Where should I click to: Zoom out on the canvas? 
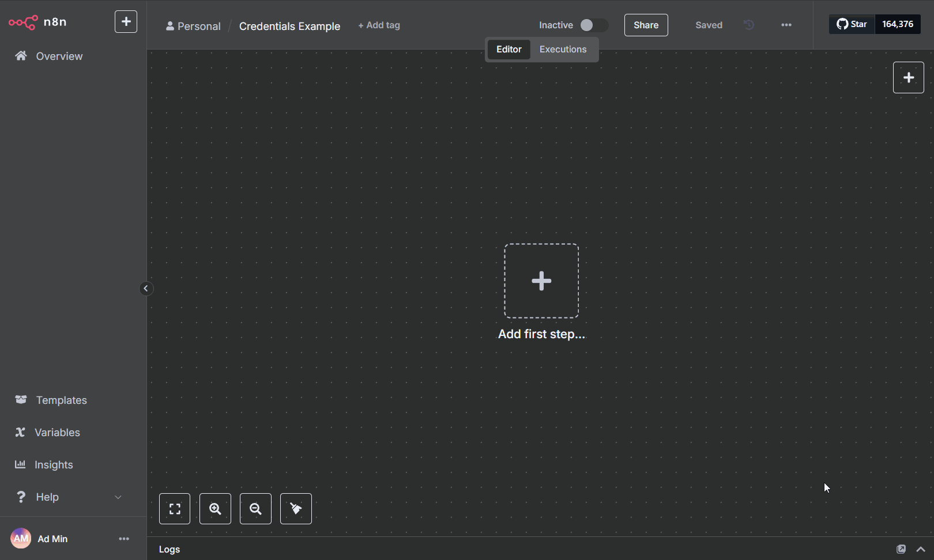[255, 509]
